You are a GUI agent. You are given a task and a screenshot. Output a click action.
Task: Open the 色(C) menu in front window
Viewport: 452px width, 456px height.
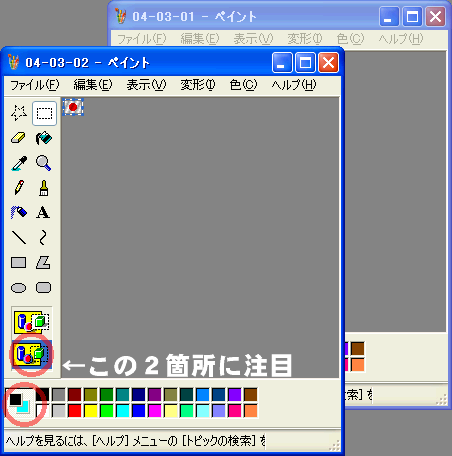coord(243,85)
